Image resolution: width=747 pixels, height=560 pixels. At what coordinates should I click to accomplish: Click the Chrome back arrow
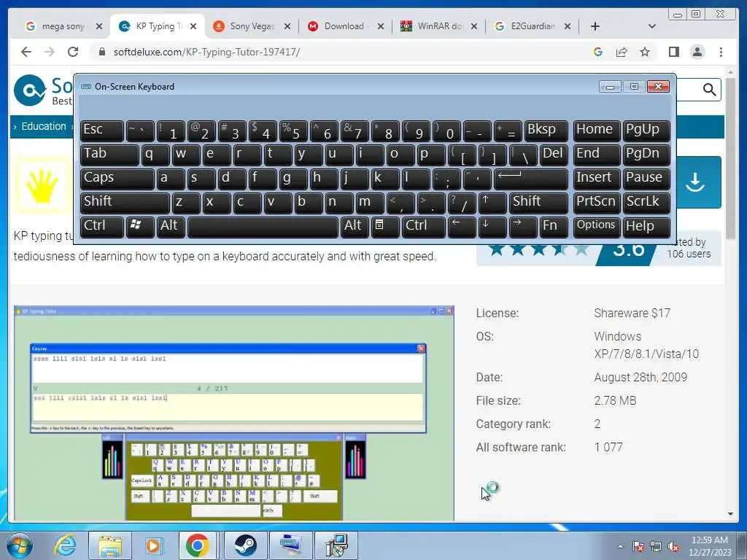pos(26,52)
